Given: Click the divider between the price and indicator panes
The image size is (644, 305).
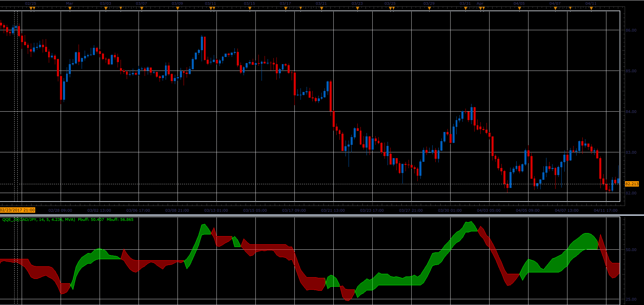Looking at the screenshot, I should point(322,215).
